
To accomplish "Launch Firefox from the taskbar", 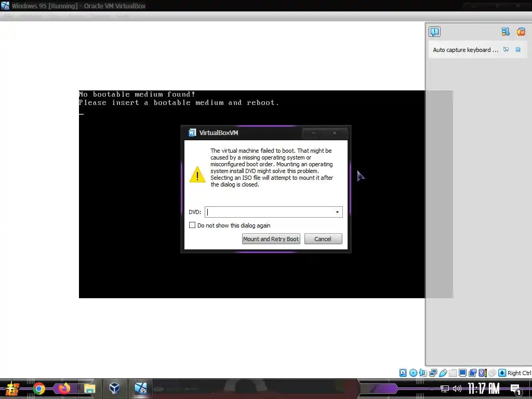I will [64, 389].
